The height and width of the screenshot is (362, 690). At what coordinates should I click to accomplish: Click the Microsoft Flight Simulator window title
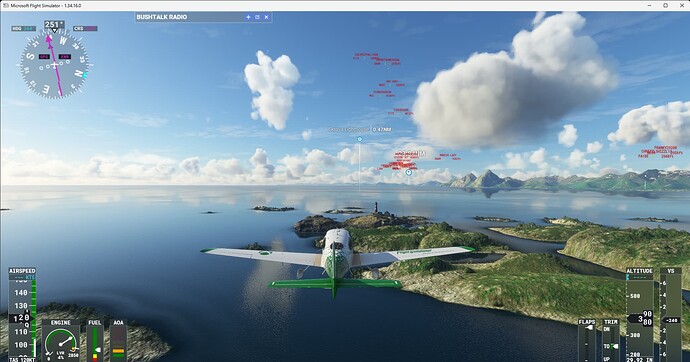pyautogui.click(x=45, y=5)
